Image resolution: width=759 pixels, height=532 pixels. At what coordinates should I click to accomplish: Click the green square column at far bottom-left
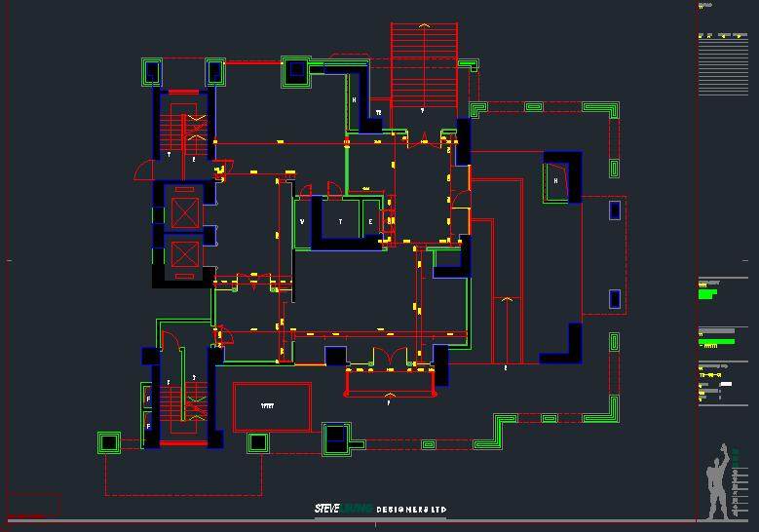pyautogui.click(x=107, y=443)
